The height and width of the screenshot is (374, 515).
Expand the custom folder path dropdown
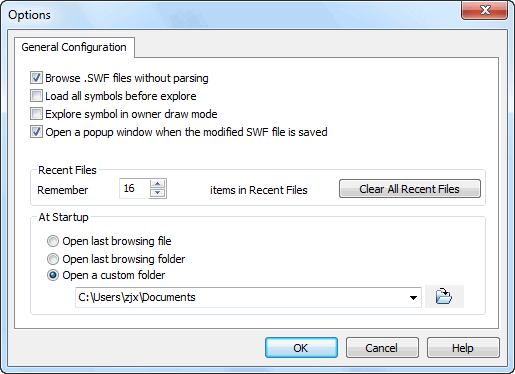pos(413,297)
